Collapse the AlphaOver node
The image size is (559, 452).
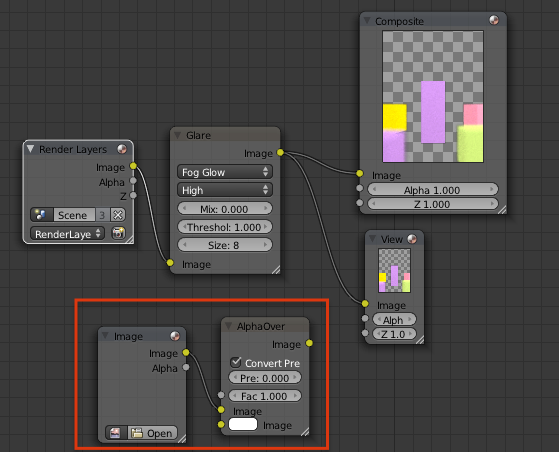229,326
